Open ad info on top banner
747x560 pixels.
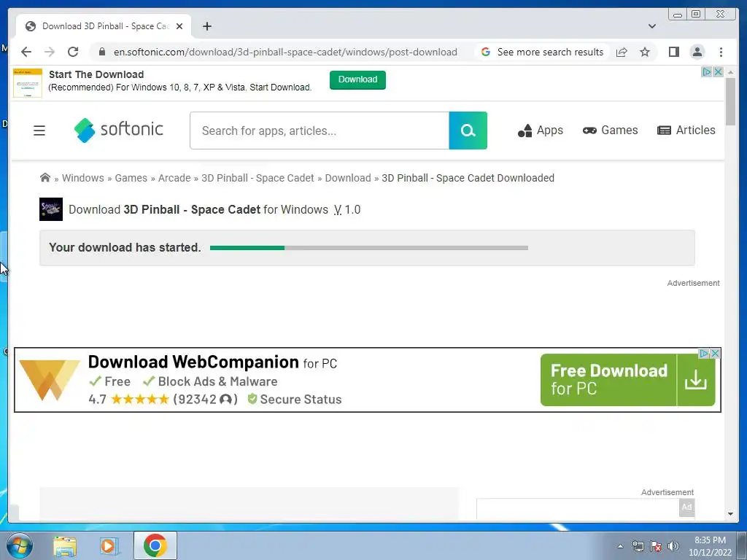click(x=706, y=72)
